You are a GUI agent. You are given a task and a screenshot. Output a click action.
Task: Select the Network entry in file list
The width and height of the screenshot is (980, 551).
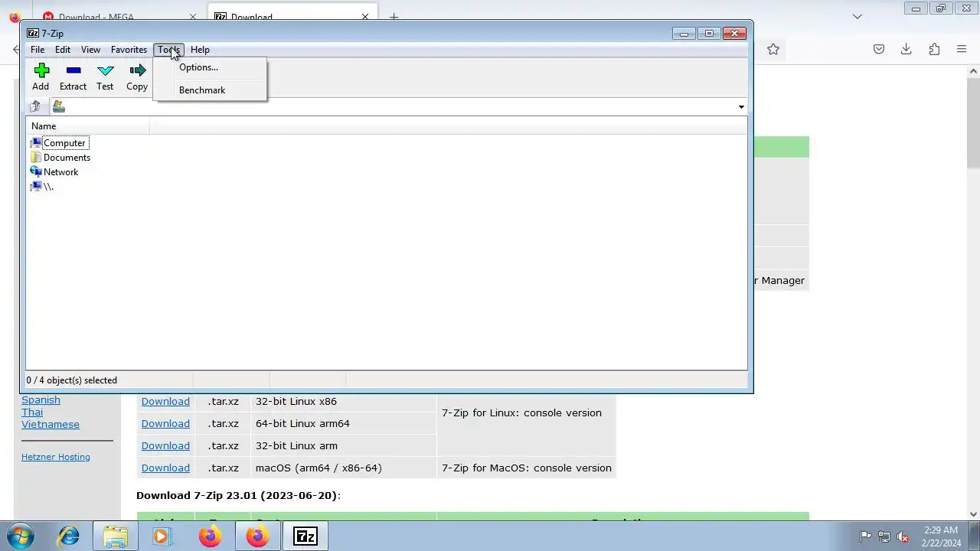pyautogui.click(x=60, y=172)
